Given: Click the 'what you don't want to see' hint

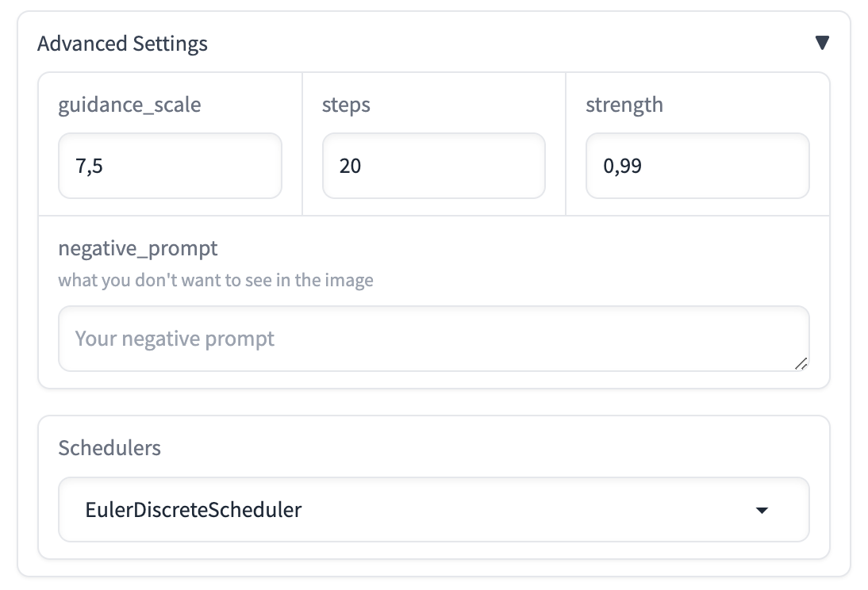Looking at the screenshot, I should tap(216, 280).
